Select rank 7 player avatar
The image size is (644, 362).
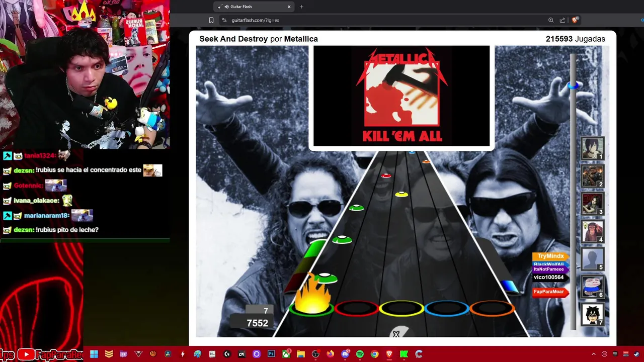(x=592, y=314)
